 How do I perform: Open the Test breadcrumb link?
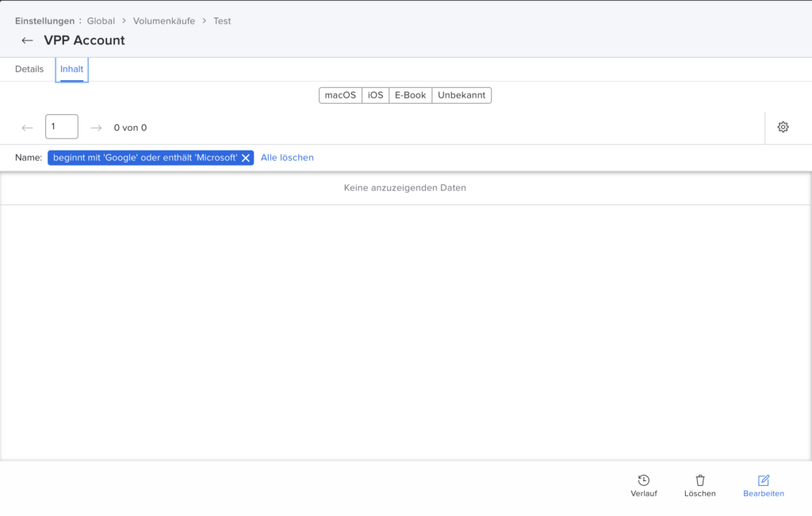[x=222, y=21]
